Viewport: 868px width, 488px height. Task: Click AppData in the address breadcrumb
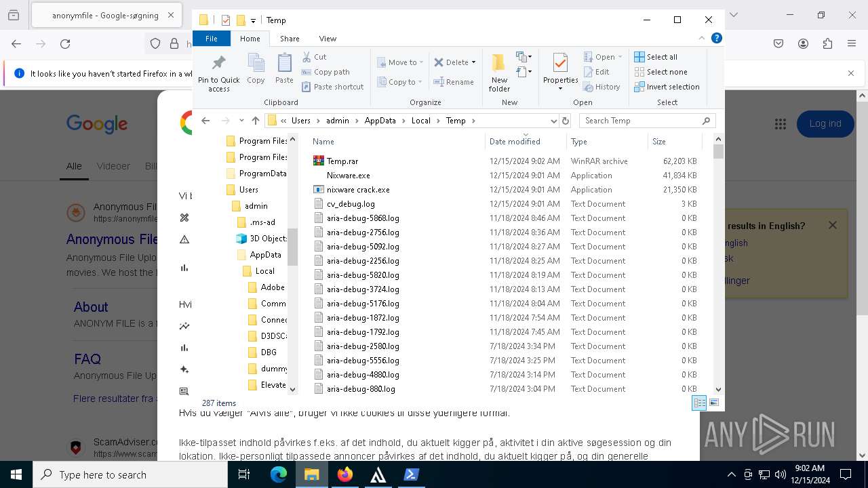380,121
